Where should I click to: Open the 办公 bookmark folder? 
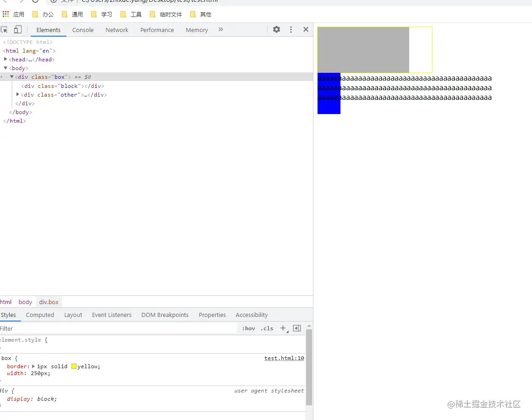[x=43, y=14]
